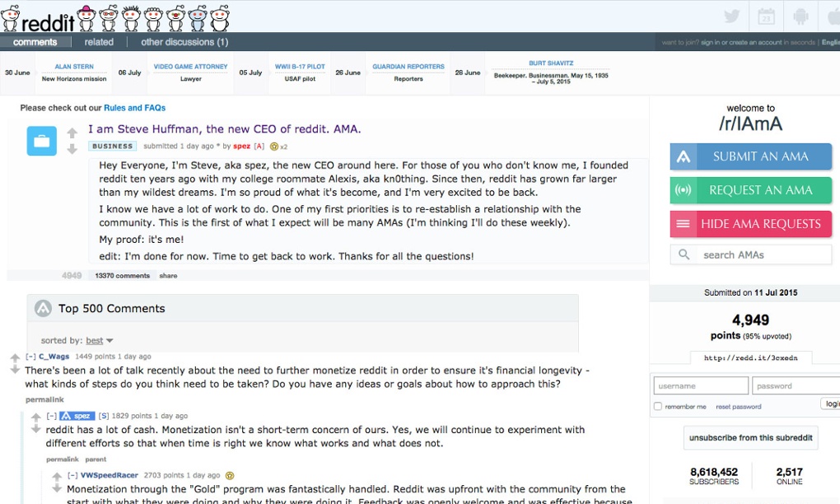Open permalink under C_Wags comment
This screenshot has height=504, width=840.
[x=44, y=399]
